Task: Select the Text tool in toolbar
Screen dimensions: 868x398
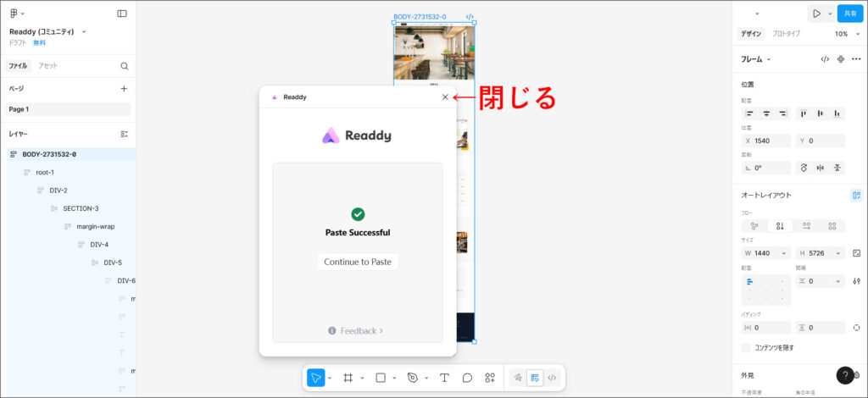Action: (444, 378)
